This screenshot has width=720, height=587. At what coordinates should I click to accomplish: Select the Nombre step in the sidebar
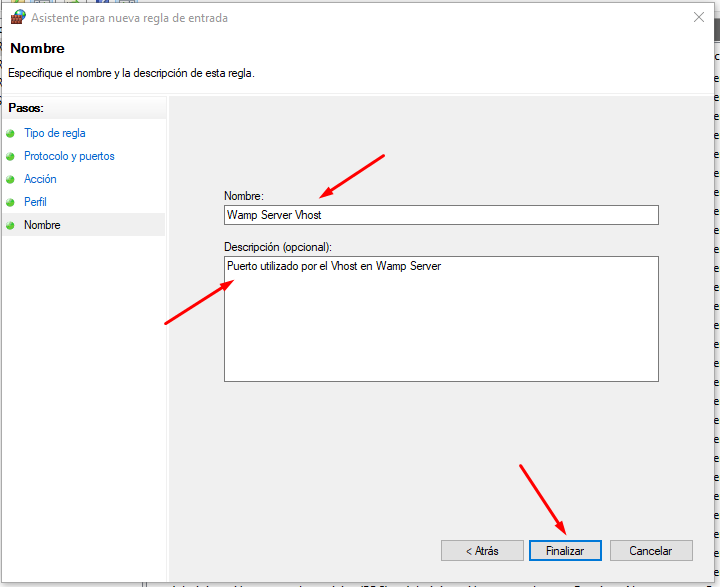point(42,225)
